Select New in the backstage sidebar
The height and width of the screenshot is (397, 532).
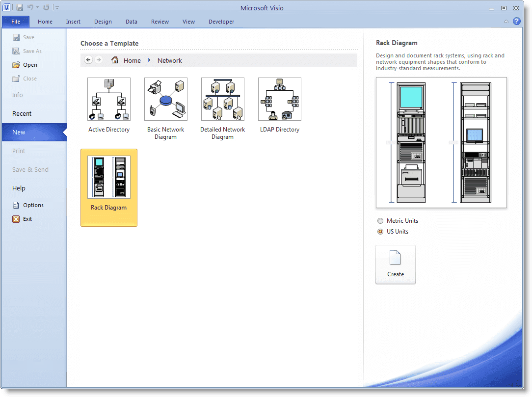coord(34,132)
